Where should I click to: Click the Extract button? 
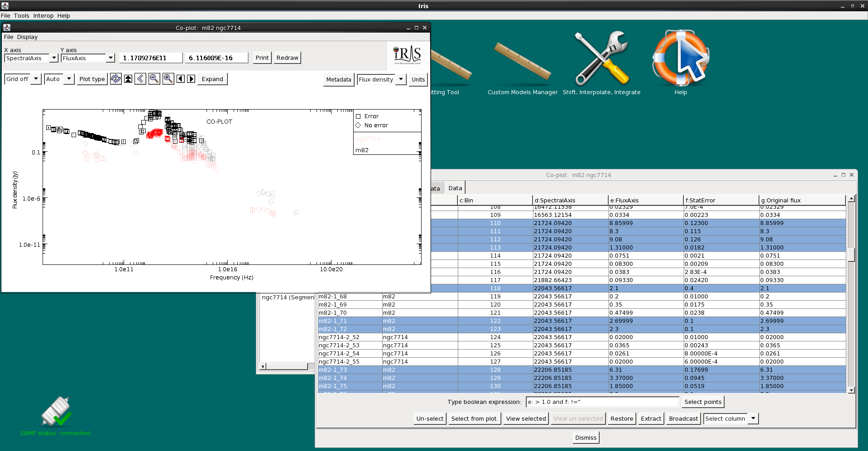click(x=651, y=418)
